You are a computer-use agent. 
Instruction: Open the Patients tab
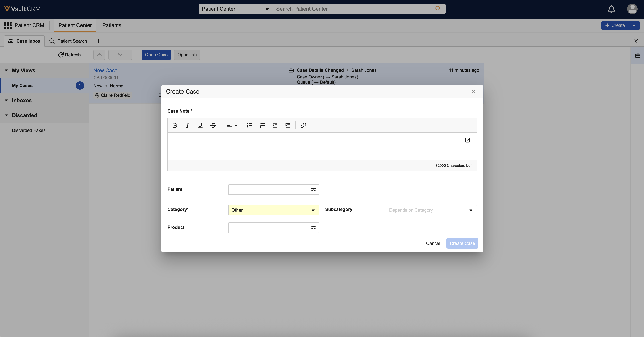[x=112, y=25]
